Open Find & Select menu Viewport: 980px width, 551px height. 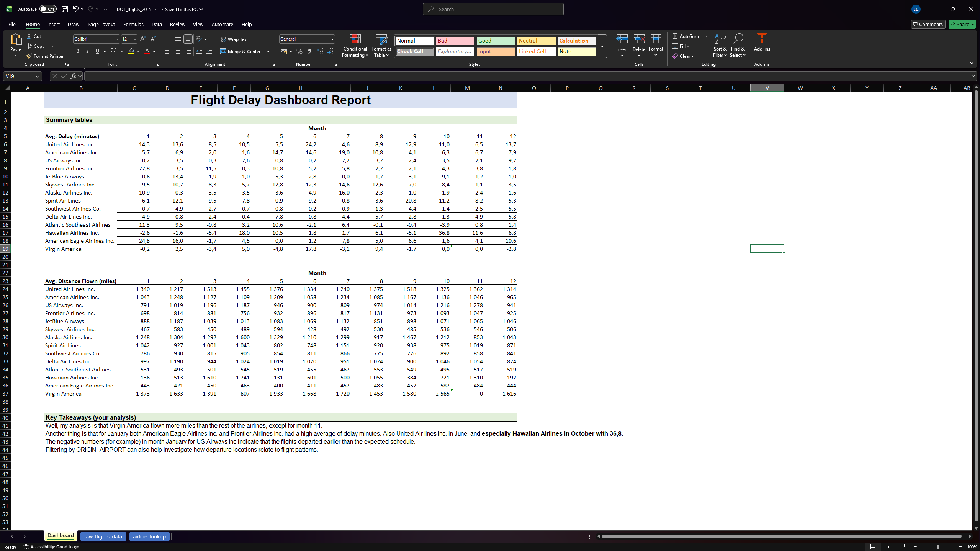pos(738,46)
